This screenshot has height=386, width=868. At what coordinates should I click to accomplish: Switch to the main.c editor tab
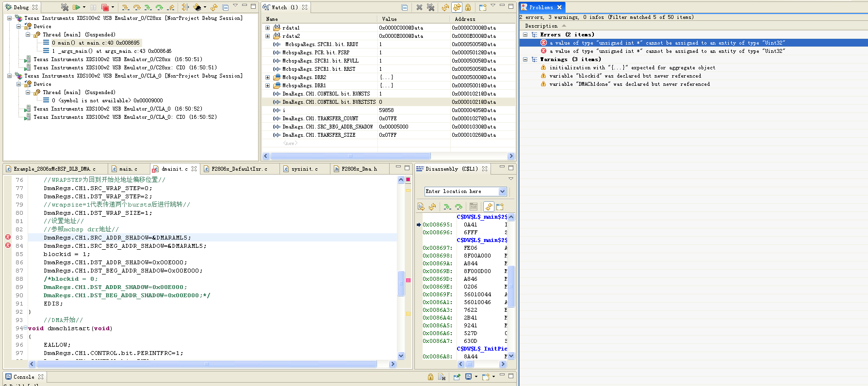(x=128, y=169)
